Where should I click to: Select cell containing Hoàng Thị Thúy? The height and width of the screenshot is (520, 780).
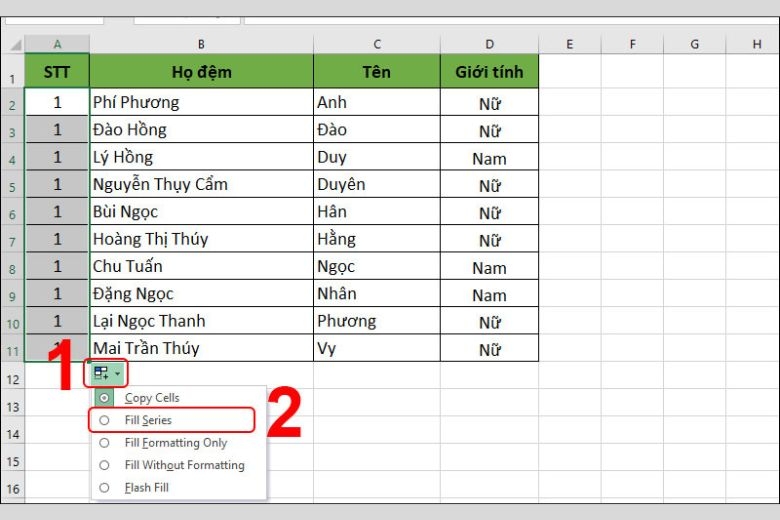tap(201, 239)
